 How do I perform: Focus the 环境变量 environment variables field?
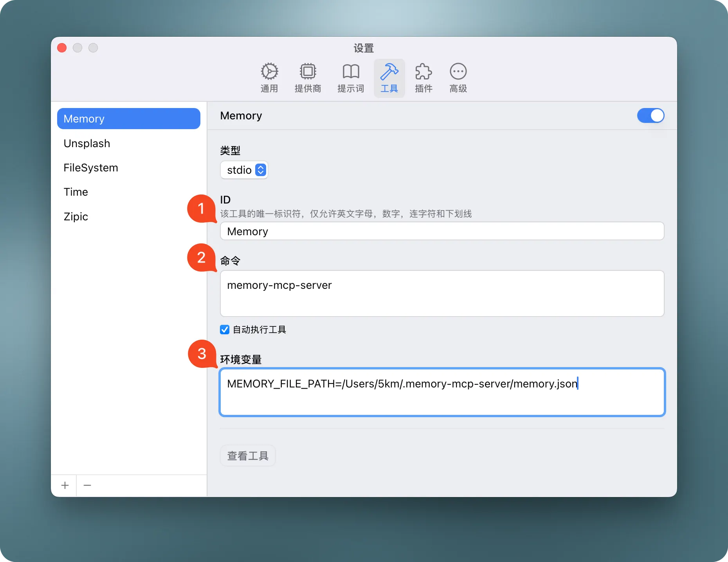(442, 392)
